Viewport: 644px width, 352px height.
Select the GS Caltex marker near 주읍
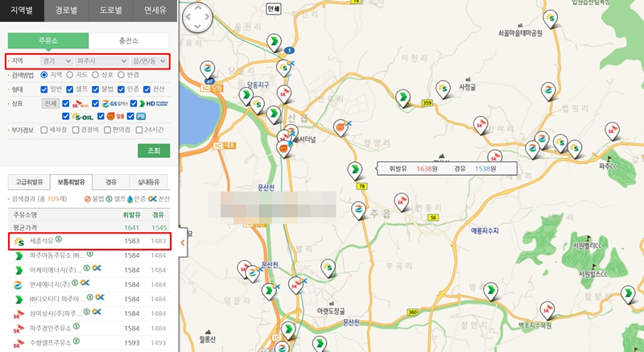pos(358,210)
